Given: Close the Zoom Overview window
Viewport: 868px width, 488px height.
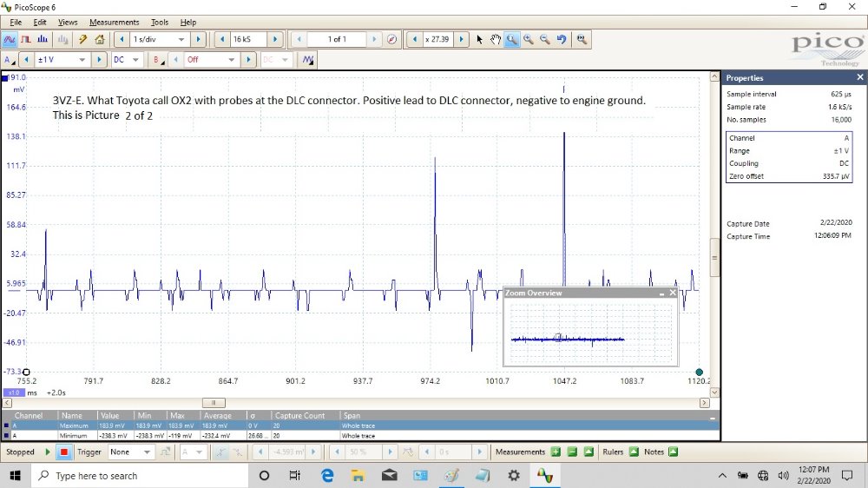Looking at the screenshot, I should 673,293.
